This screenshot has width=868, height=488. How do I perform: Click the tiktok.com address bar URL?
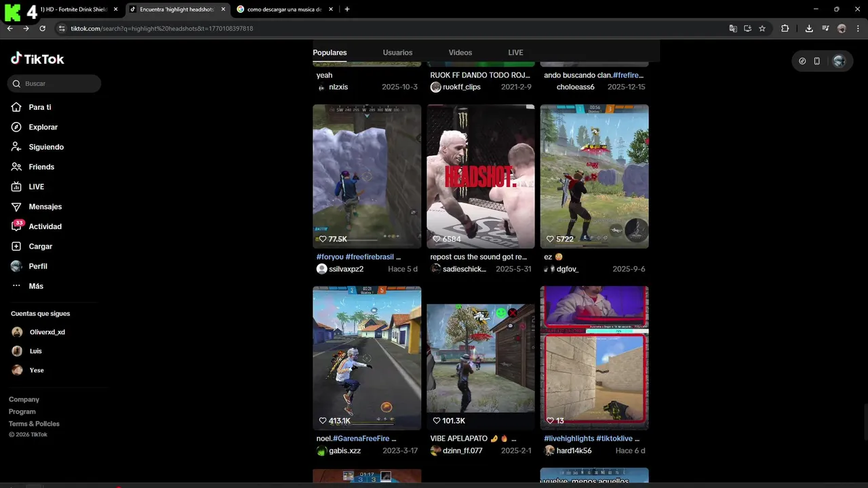click(x=161, y=28)
